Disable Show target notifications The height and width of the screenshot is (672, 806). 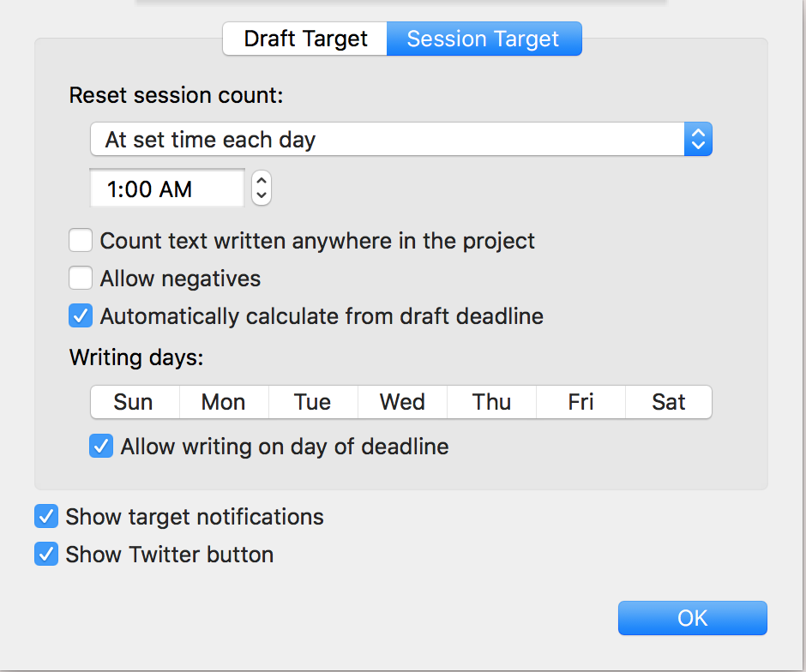[46, 517]
